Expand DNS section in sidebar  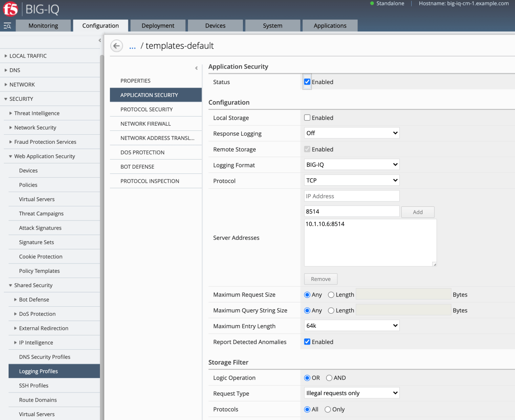click(6, 70)
